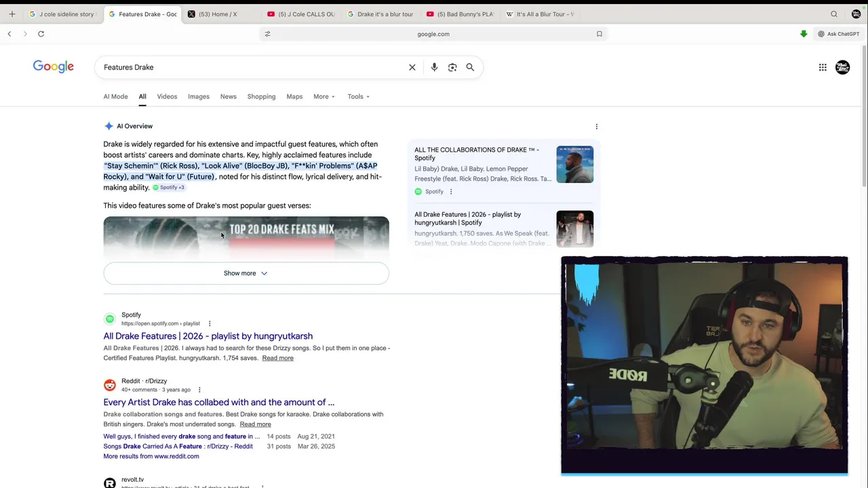
Task: Click the Spotify +3 sources chip
Action: pyautogui.click(x=169, y=188)
